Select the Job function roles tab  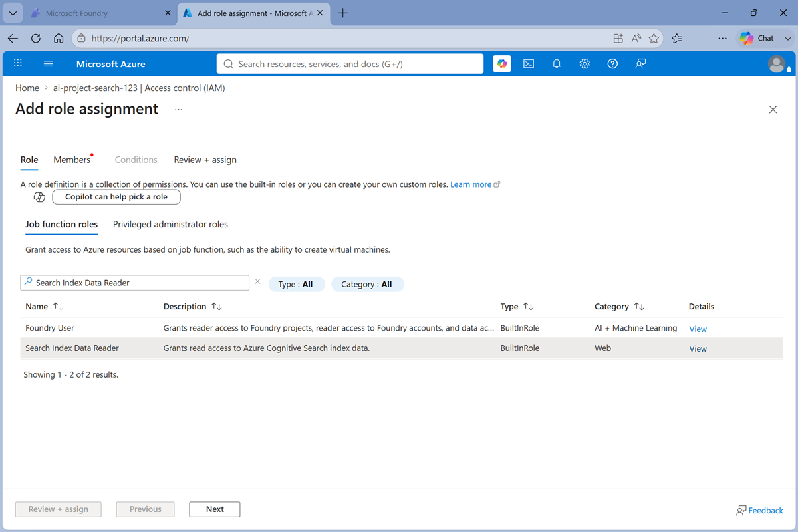(x=62, y=225)
